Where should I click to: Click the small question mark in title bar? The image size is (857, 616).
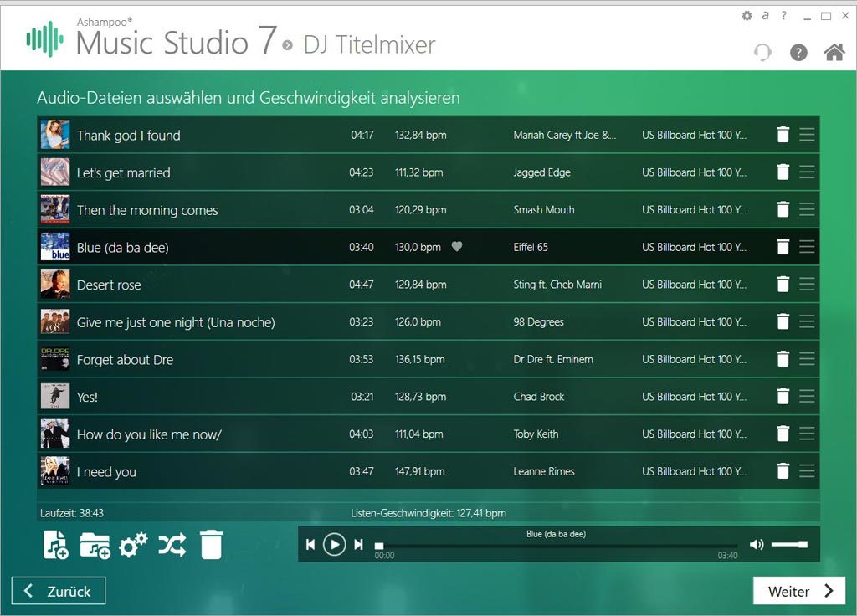pos(784,16)
